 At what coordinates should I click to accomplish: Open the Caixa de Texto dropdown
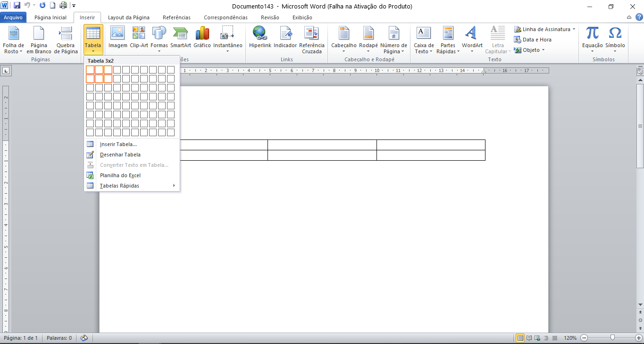tap(424, 40)
